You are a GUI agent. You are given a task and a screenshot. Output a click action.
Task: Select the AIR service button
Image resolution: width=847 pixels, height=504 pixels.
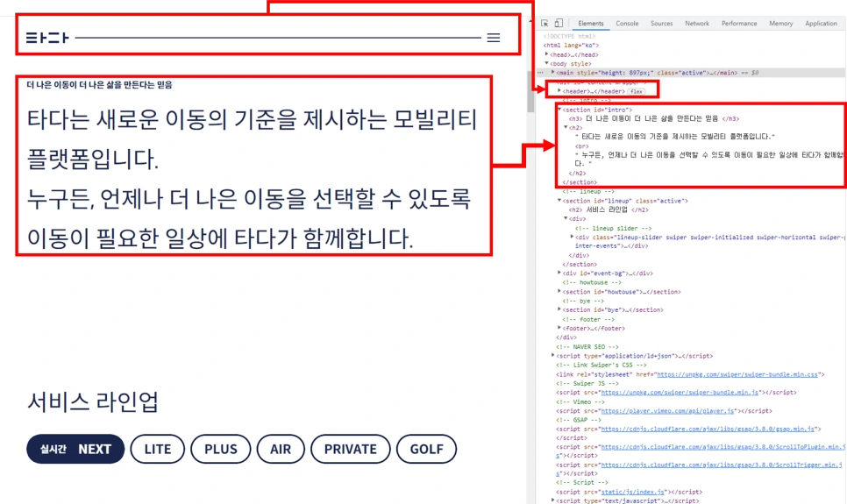coord(281,449)
